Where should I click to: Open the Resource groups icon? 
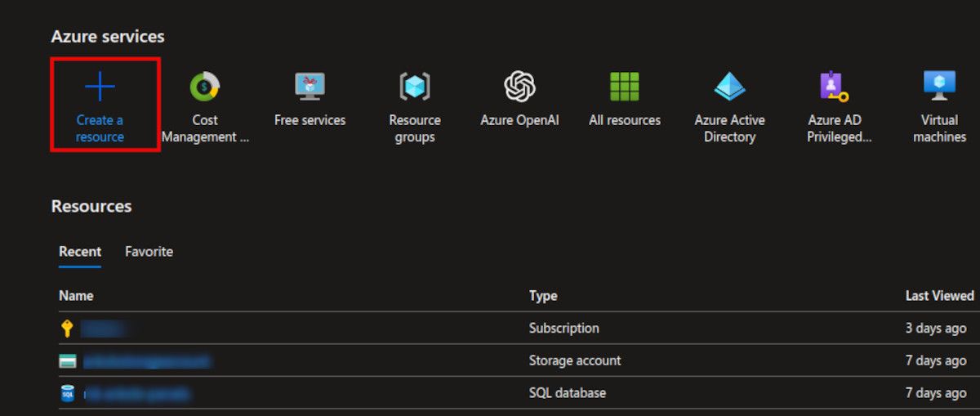pyautogui.click(x=414, y=86)
